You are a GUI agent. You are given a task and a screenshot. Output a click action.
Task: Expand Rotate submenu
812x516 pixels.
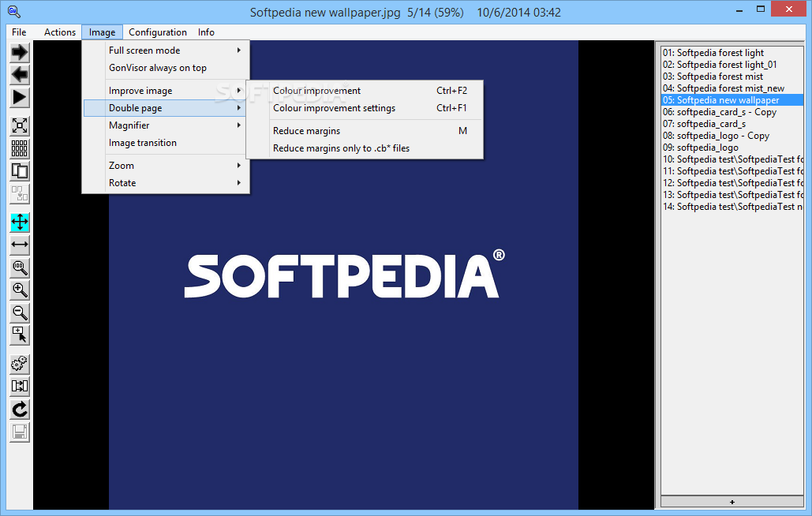pyautogui.click(x=167, y=183)
